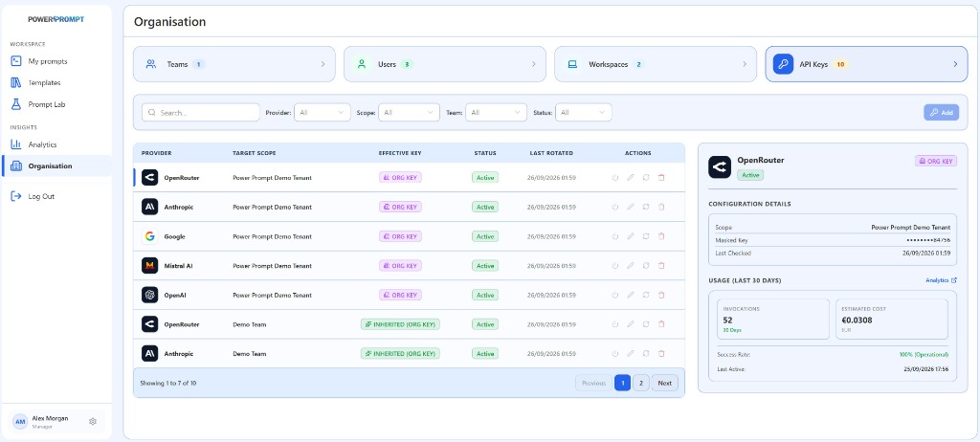Click the Invocations usage card
The height and width of the screenshot is (442, 980).
tap(773, 319)
